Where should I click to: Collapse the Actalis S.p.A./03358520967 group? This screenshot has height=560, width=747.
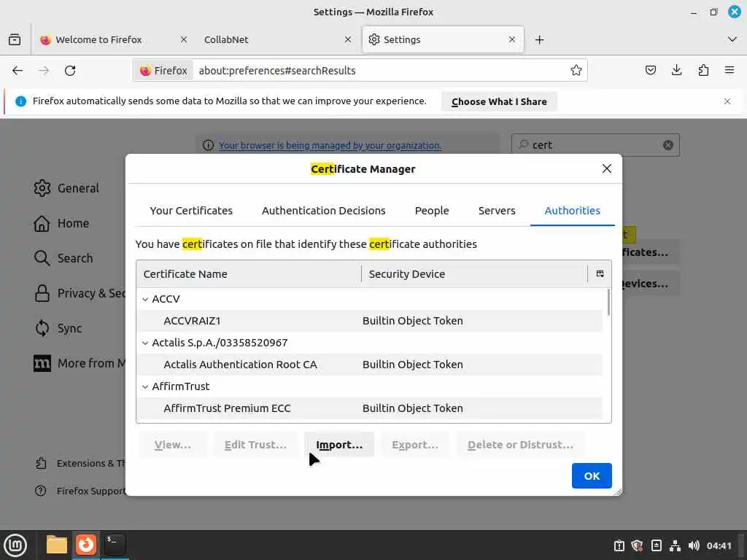[x=145, y=343]
